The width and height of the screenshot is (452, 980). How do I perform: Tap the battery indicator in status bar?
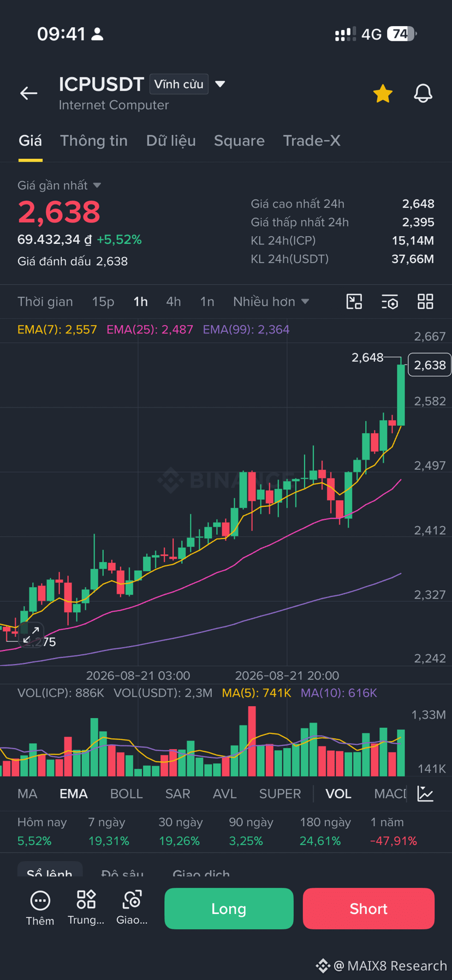click(x=402, y=34)
